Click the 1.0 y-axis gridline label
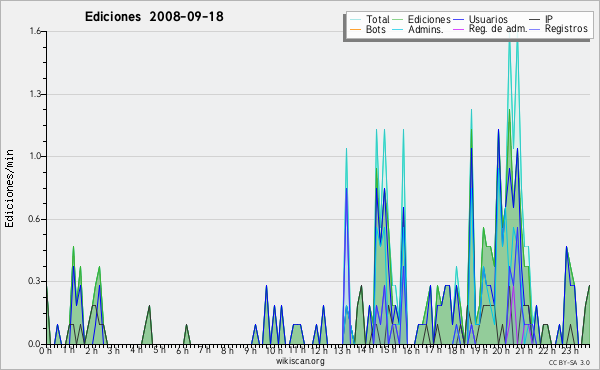This screenshot has height=370, width=600. coord(35,156)
